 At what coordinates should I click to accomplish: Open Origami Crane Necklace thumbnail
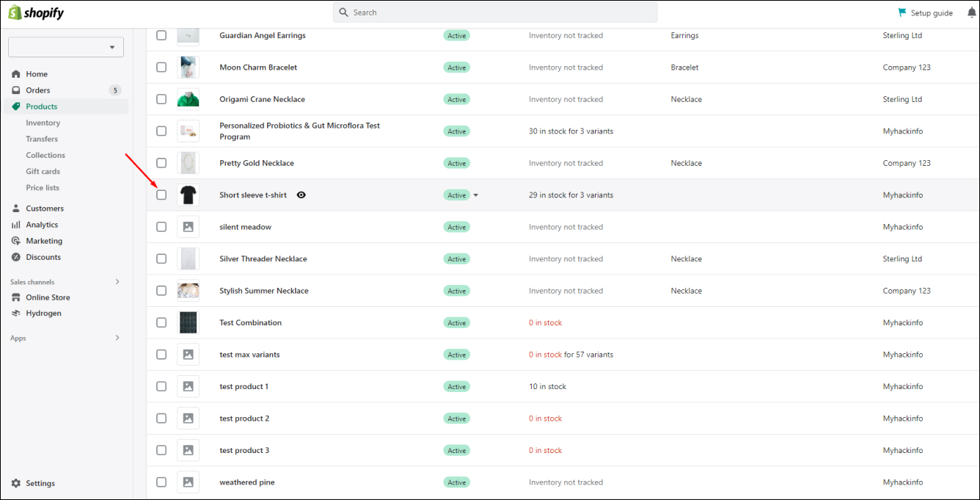pyautogui.click(x=188, y=99)
